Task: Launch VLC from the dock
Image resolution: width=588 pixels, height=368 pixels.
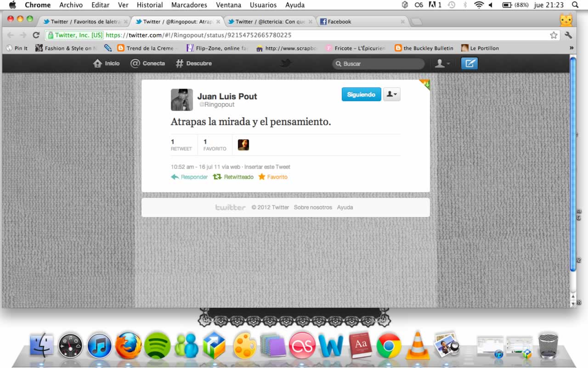Action: pos(417,345)
